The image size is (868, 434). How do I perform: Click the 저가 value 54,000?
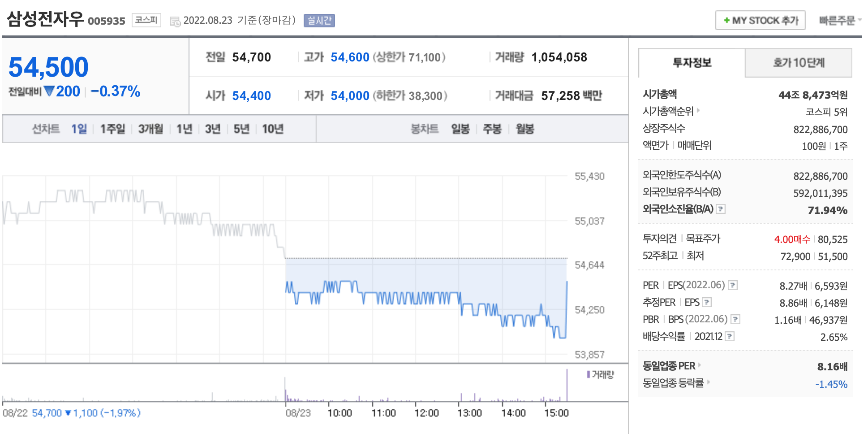click(350, 96)
